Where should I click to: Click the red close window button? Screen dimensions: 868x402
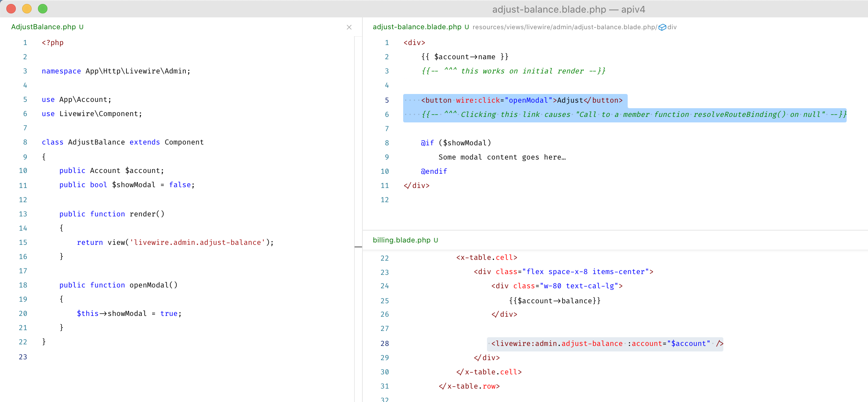[11, 9]
